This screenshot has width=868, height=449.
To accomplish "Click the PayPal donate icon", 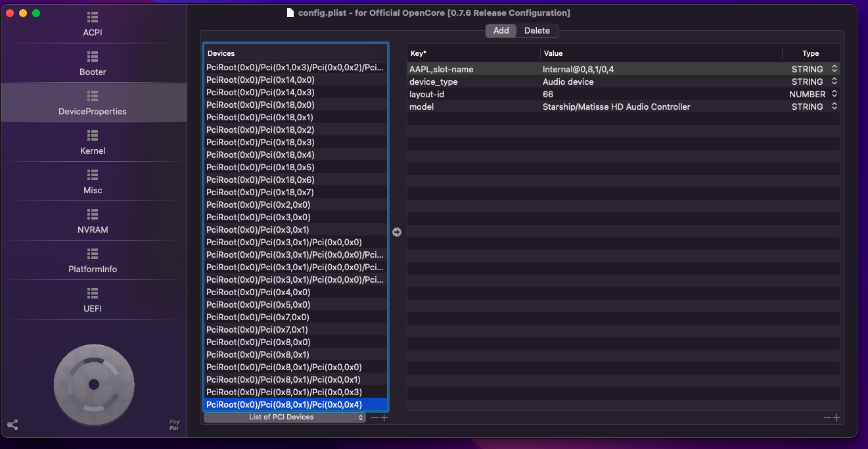I will click(174, 425).
